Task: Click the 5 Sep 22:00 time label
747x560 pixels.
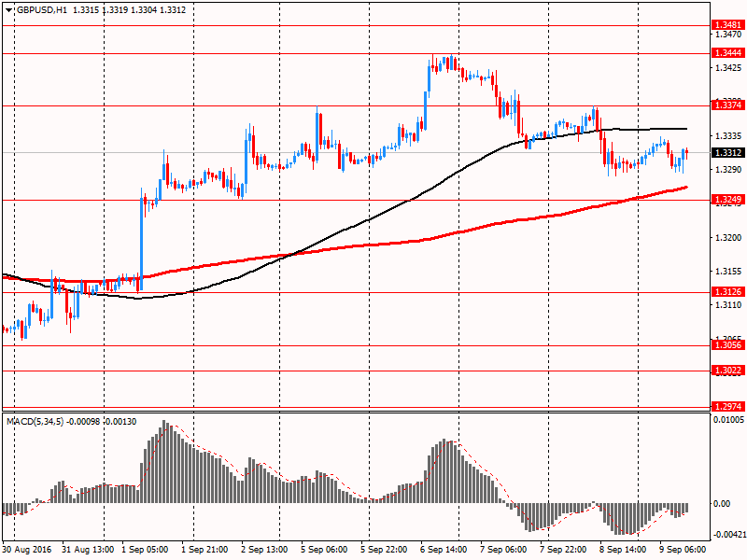Action: click(384, 550)
